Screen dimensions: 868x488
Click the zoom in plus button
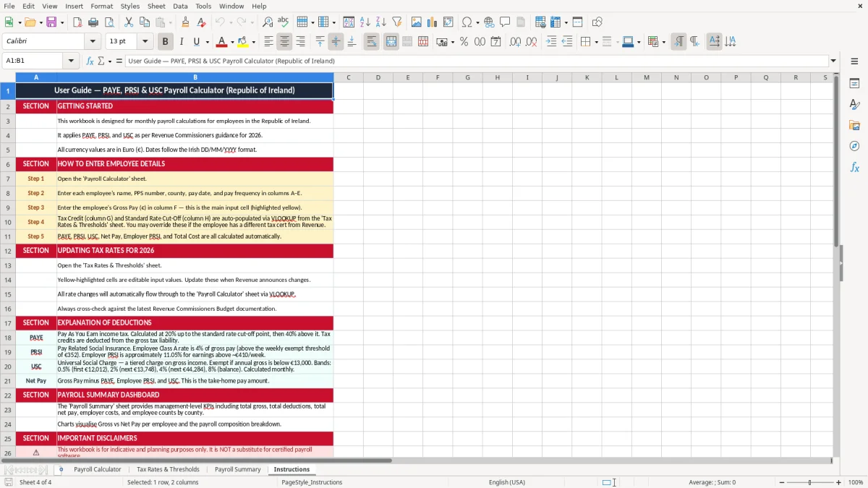tap(838, 482)
